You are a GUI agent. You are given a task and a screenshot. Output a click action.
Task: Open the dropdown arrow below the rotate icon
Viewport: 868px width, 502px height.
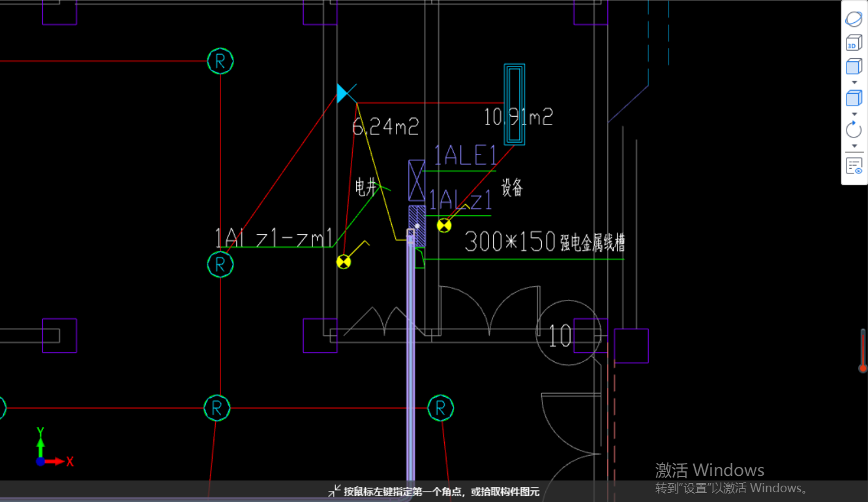[x=854, y=146]
